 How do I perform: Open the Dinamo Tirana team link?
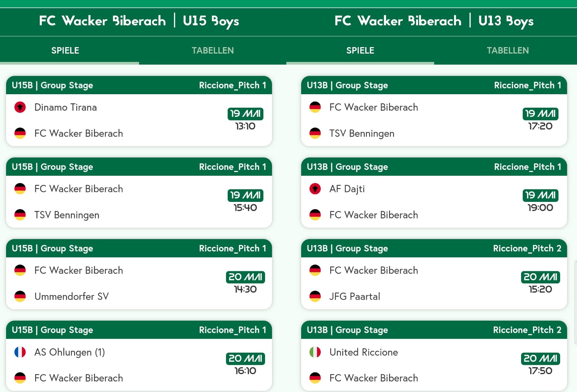(66, 107)
